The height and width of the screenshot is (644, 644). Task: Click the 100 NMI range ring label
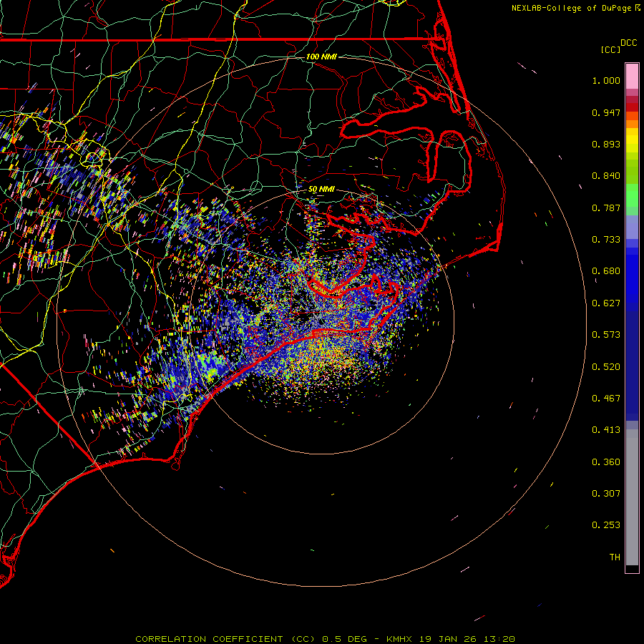[x=321, y=57]
